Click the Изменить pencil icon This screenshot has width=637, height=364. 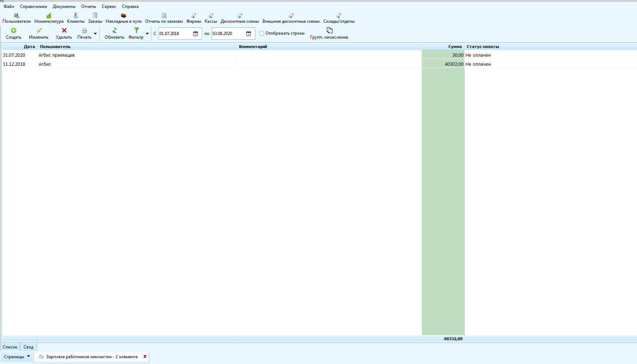click(x=39, y=30)
